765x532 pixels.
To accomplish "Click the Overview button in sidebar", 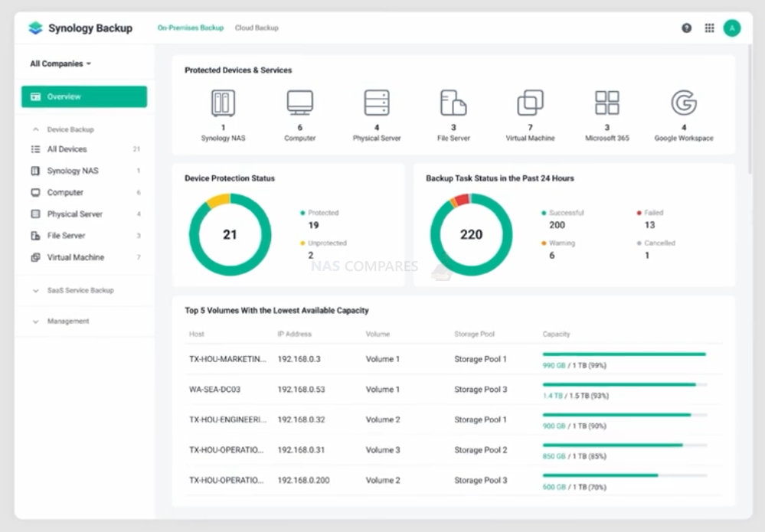I will [84, 96].
